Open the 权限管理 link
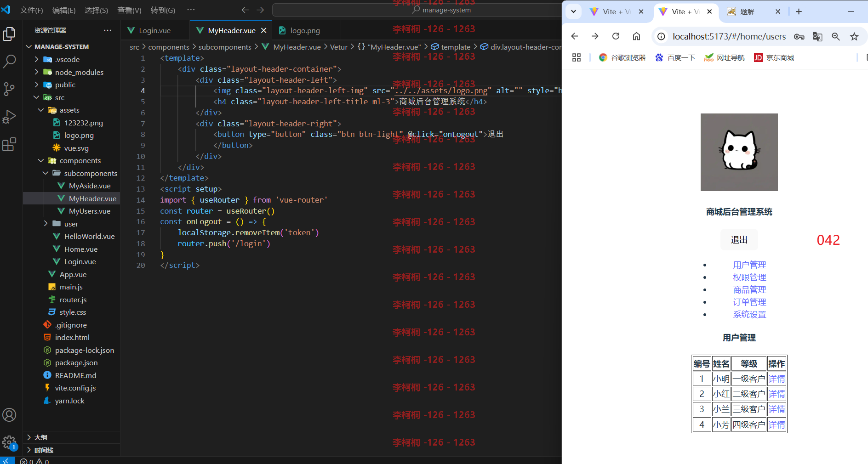Screen dimensions: 868x464 click(x=749, y=277)
